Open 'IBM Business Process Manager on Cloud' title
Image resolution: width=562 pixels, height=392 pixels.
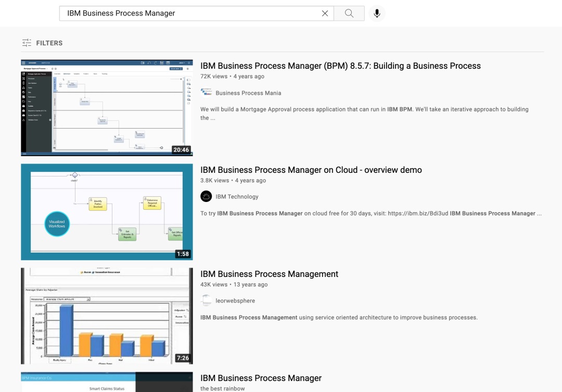pos(311,170)
